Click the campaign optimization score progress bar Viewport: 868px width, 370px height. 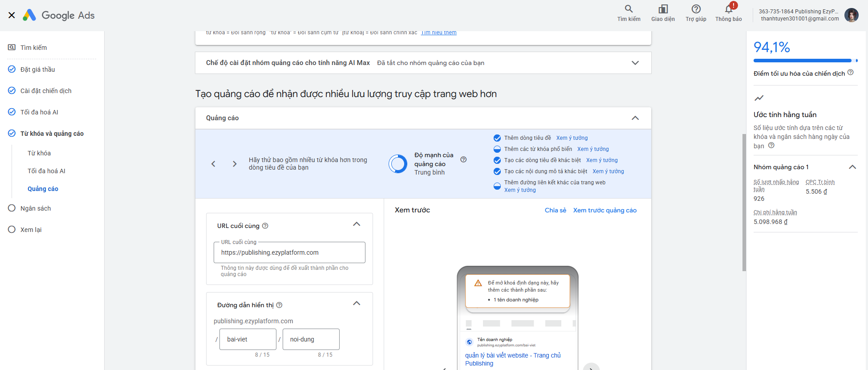click(x=806, y=61)
